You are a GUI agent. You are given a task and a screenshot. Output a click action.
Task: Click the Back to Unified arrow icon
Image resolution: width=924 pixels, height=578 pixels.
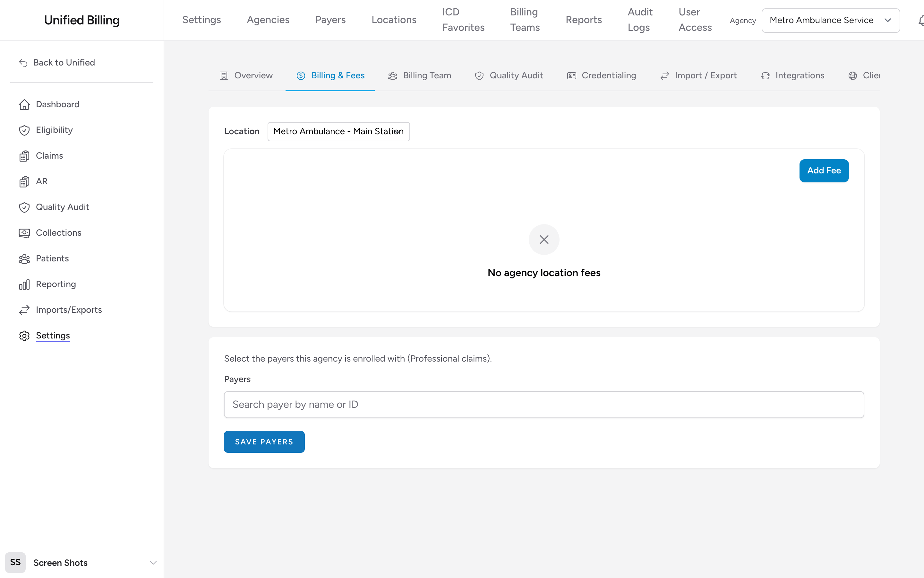click(x=23, y=63)
